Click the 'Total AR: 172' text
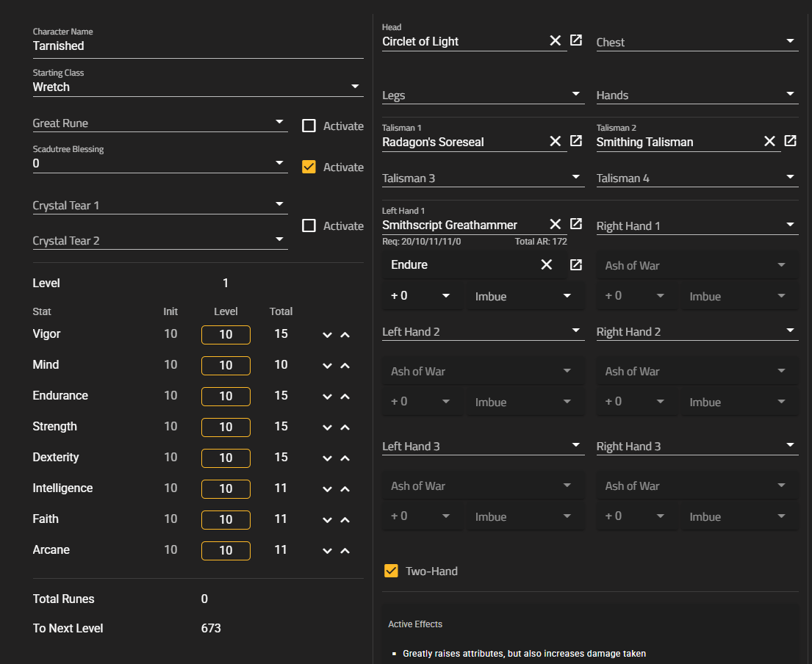Screen dimensions: 812x664 pyautogui.click(x=541, y=242)
